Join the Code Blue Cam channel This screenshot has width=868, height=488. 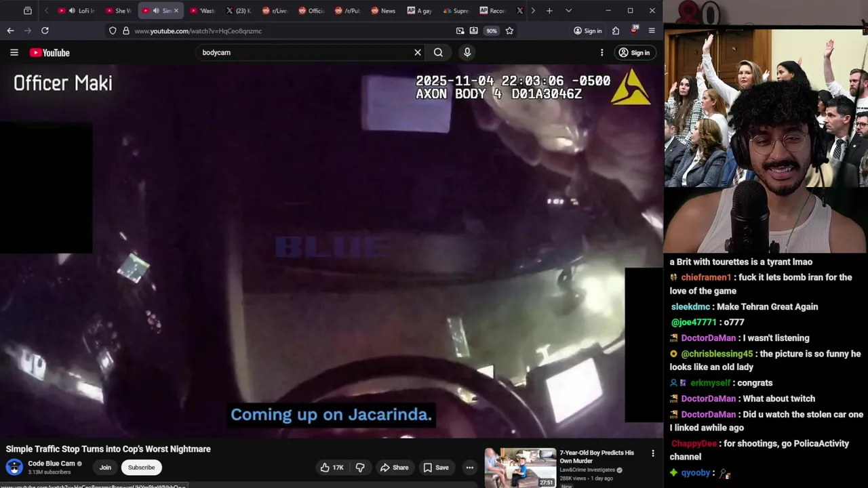[105, 467]
